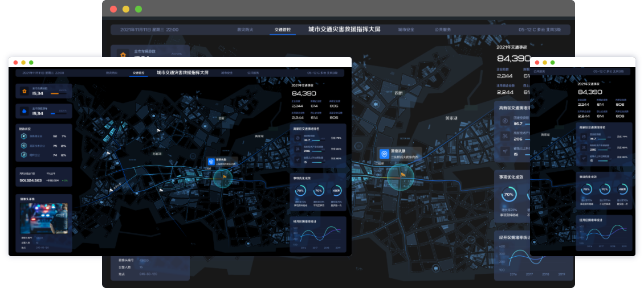The image size is (644, 288).
Task: Select 交通管控 tab in front-left window
Action: (x=138, y=73)
